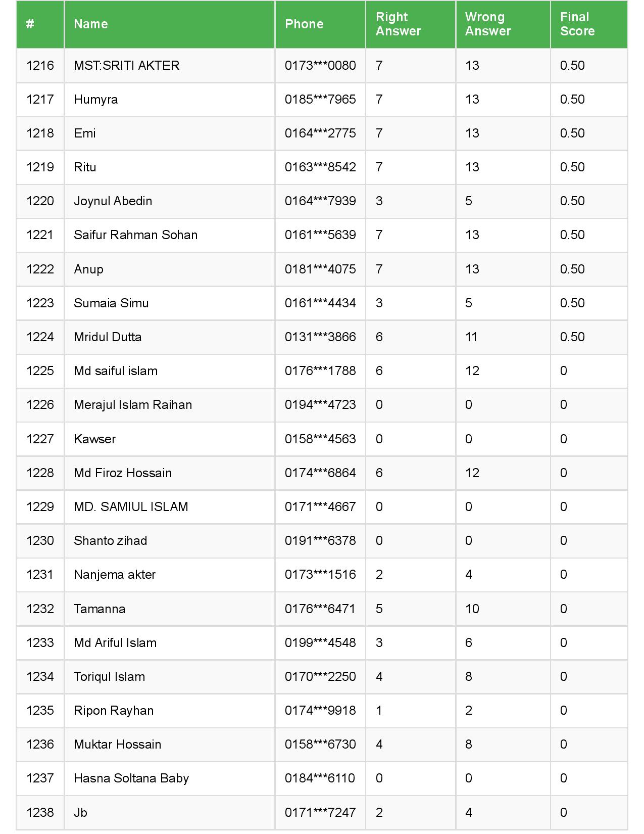Screen dimensions: 644x834
Task: Click the phone number 0171***7247
Action: pyautogui.click(x=320, y=813)
